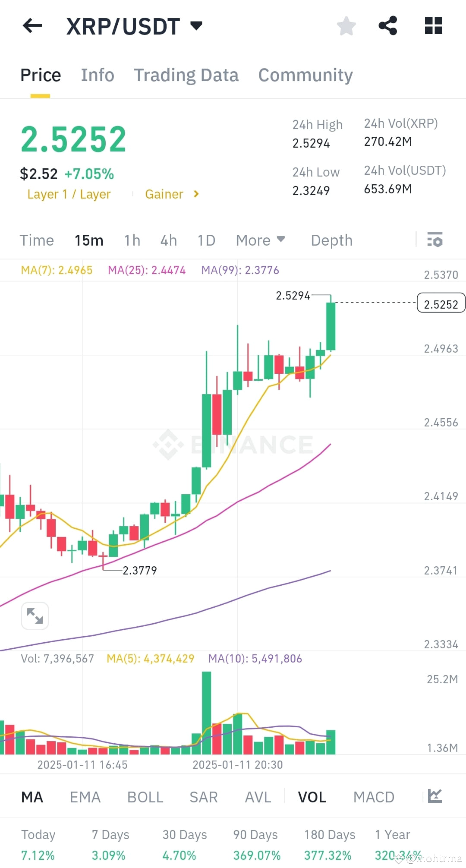Switch to the Info tab

97,75
